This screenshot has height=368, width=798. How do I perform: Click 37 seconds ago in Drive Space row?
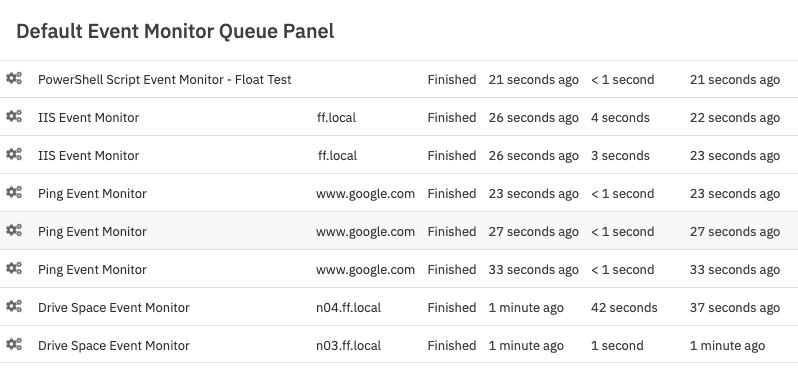[x=735, y=307]
